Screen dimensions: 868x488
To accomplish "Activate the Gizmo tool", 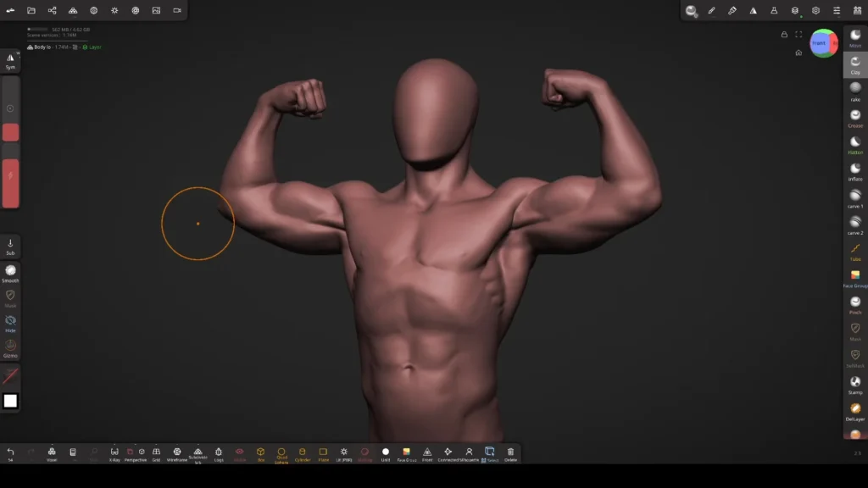I will [x=11, y=345].
